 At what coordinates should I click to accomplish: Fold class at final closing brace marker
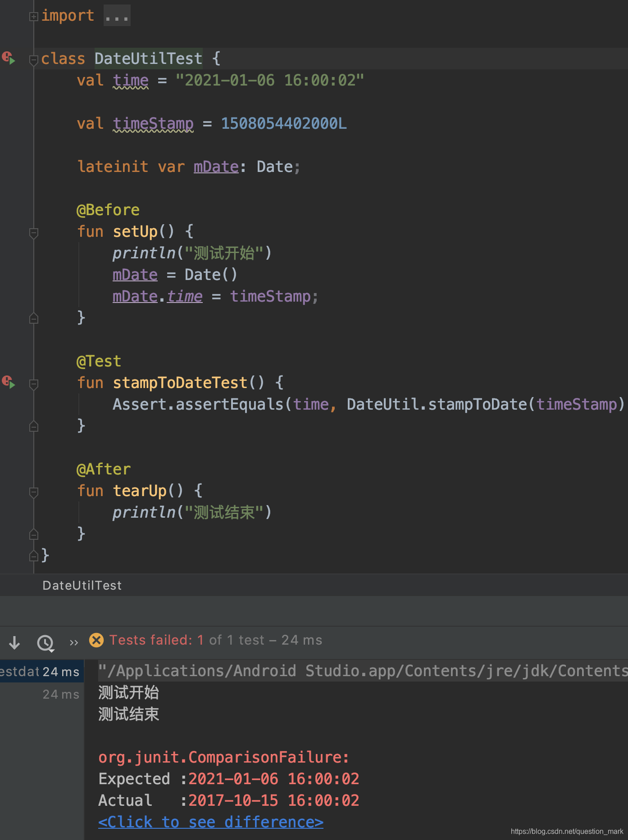click(33, 555)
